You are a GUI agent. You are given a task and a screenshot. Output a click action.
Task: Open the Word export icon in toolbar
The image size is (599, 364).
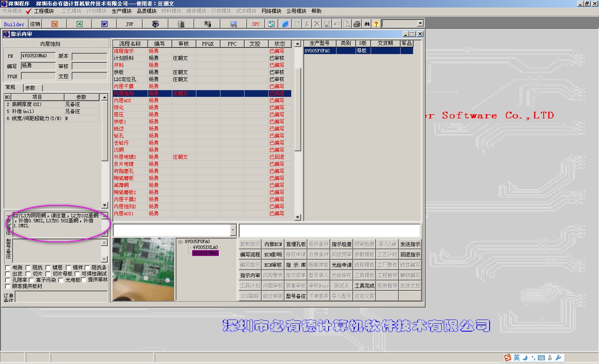click(104, 24)
